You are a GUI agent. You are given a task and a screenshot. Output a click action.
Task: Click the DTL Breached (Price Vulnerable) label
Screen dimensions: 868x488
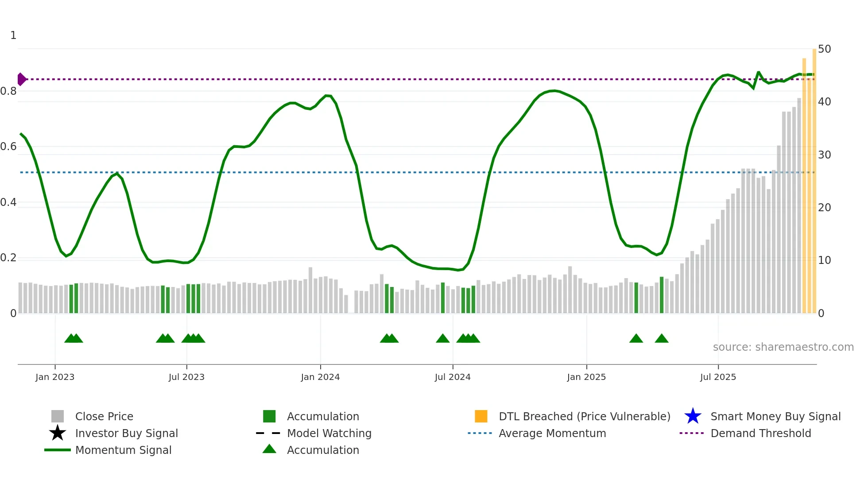click(585, 416)
